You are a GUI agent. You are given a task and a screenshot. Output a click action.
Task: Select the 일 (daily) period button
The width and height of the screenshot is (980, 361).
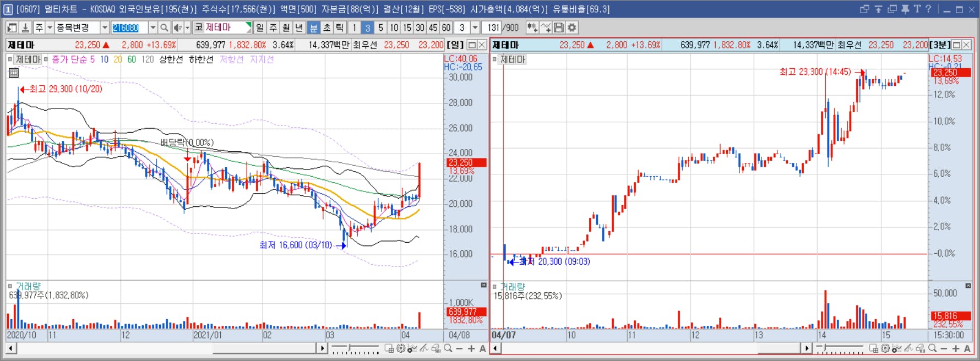[x=260, y=28]
